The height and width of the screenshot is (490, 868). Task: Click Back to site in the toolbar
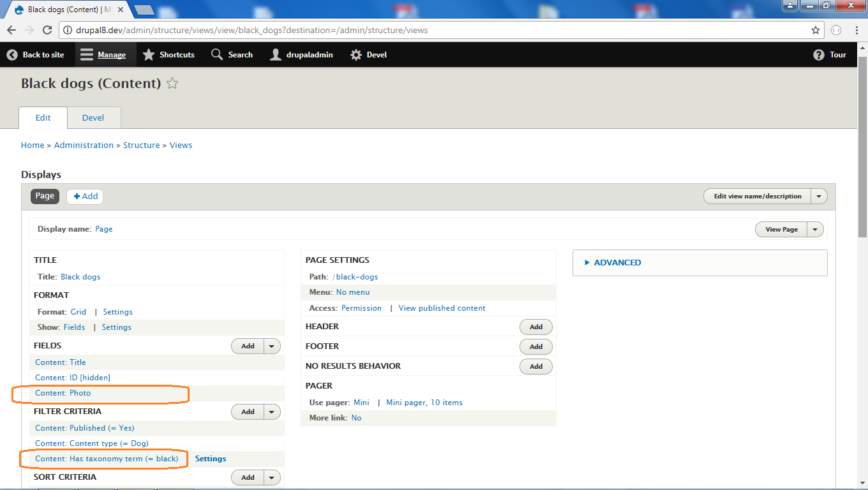(x=35, y=54)
